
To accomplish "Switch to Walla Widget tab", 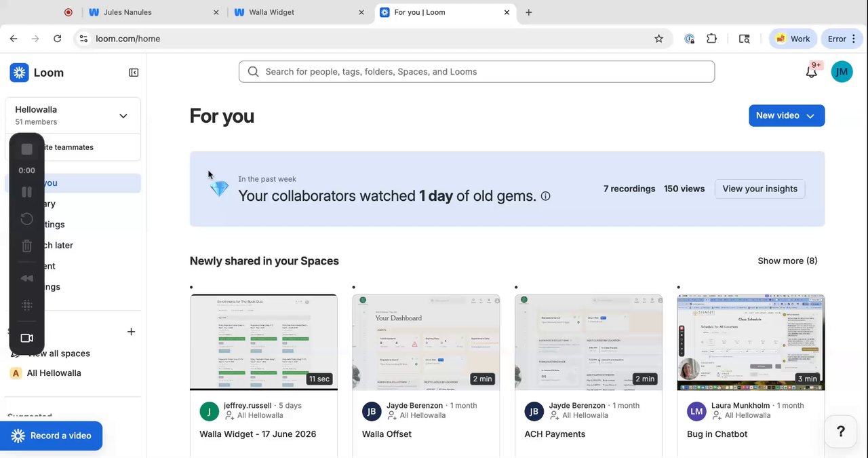I will coord(298,12).
